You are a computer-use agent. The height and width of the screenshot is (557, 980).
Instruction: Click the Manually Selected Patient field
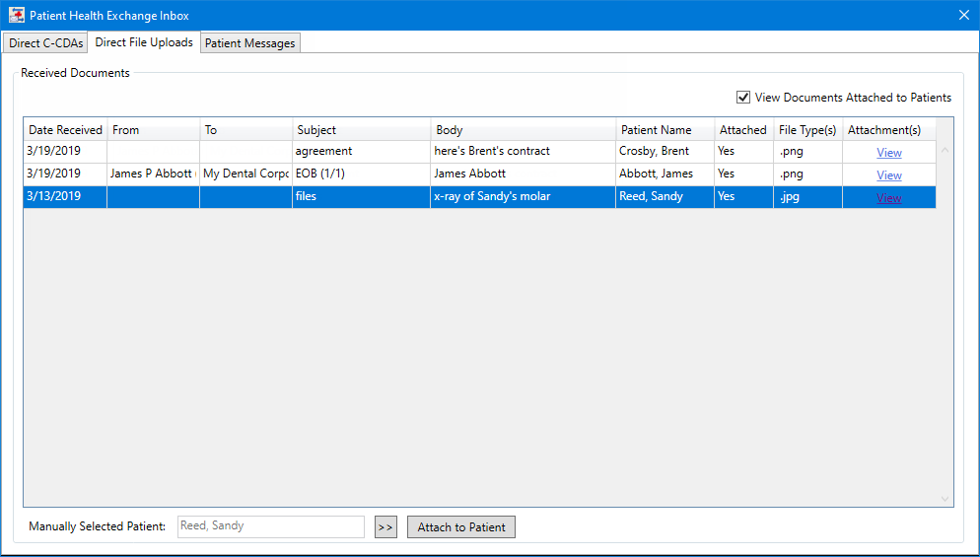pos(270,526)
